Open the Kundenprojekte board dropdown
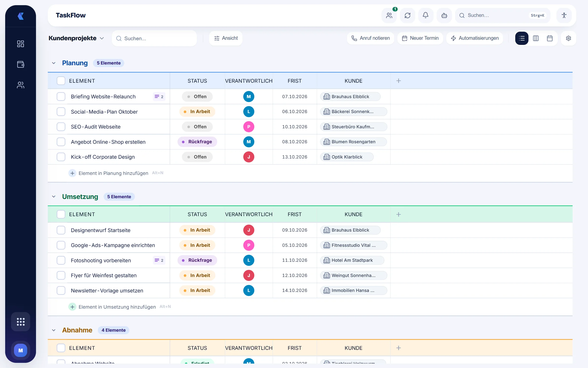This screenshot has width=588, height=368. tap(76, 38)
